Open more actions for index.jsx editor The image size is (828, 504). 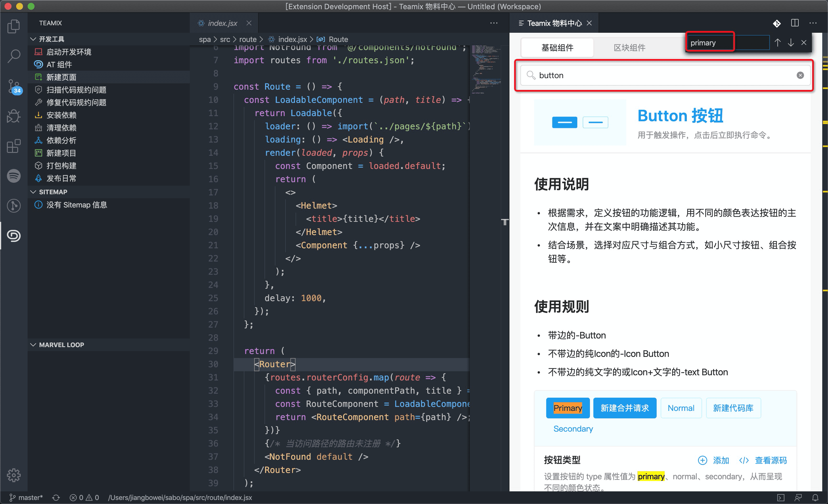(494, 23)
